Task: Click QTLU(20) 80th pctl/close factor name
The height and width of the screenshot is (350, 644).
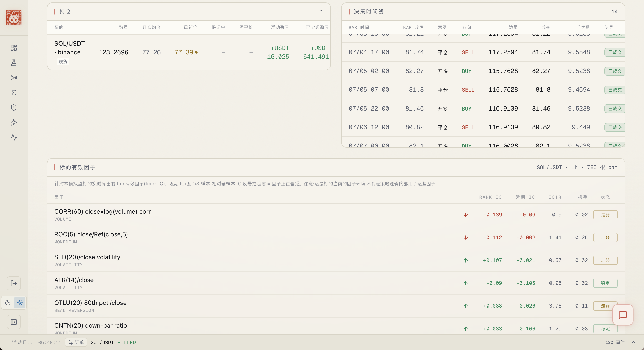Action: click(x=90, y=303)
